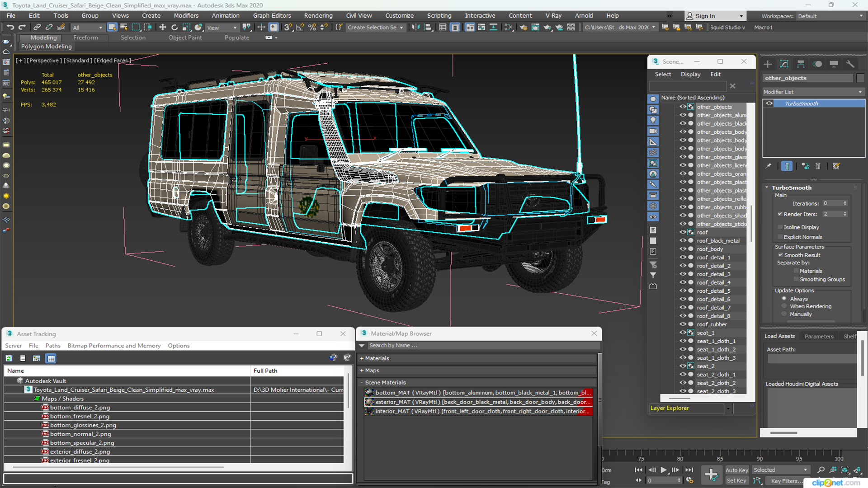Screen dimensions: 868x488
Task: Switch to the Object Paint ribbon tab
Action: click(185, 38)
